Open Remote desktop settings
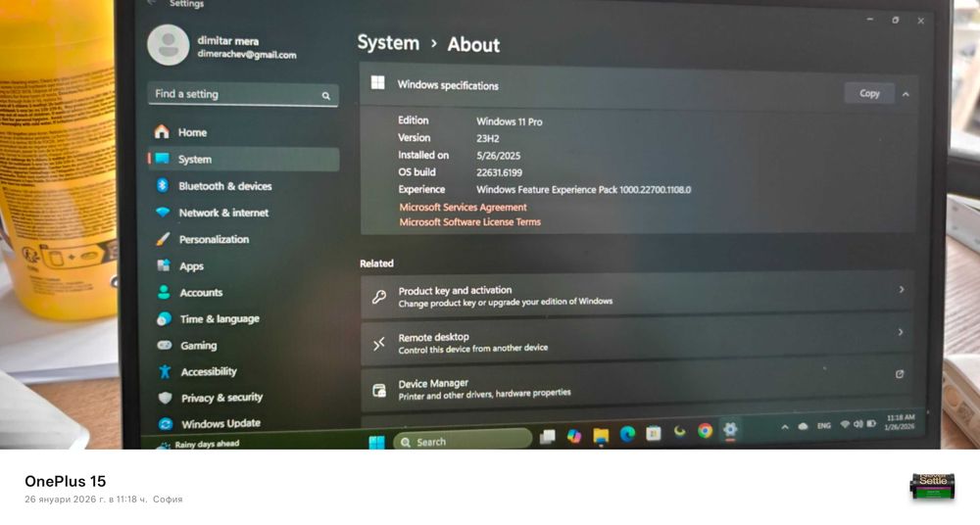980x525 pixels. (638, 342)
